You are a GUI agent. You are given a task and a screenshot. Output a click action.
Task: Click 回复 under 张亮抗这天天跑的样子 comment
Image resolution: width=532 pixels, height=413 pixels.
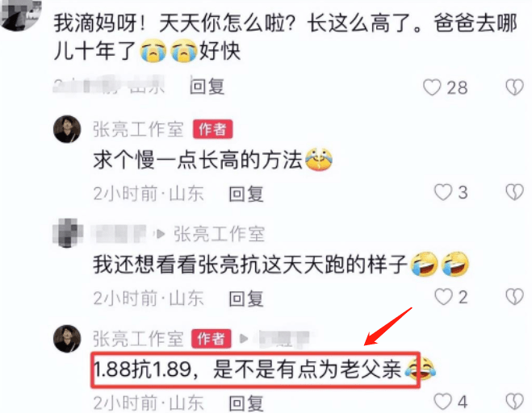click(246, 298)
